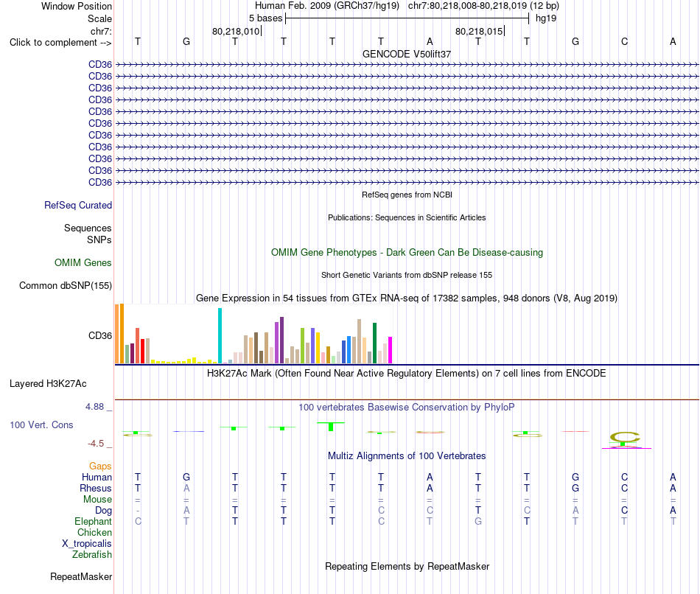The image size is (700, 594).
Task: Click the C base in the Human alignment row
Action: (x=624, y=477)
